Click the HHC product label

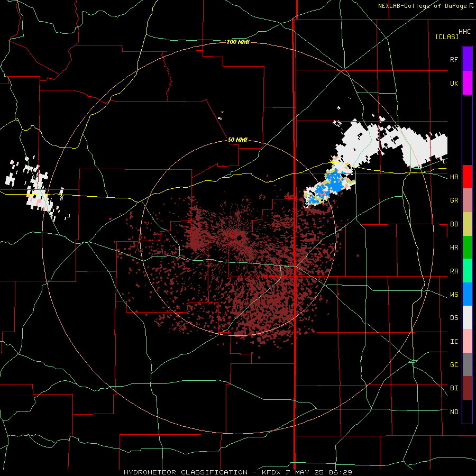(x=464, y=32)
